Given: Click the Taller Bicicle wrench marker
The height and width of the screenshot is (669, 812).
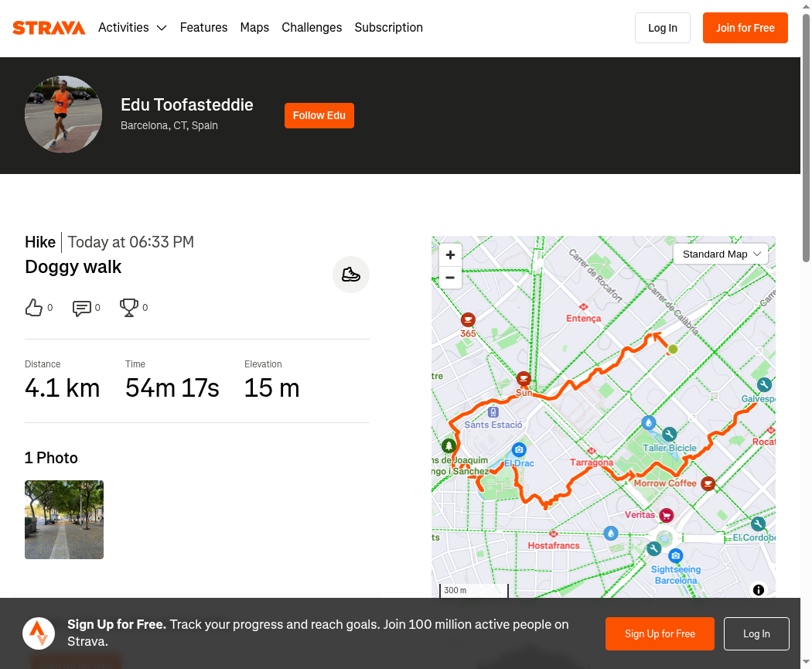Looking at the screenshot, I should click(x=670, y=434).
